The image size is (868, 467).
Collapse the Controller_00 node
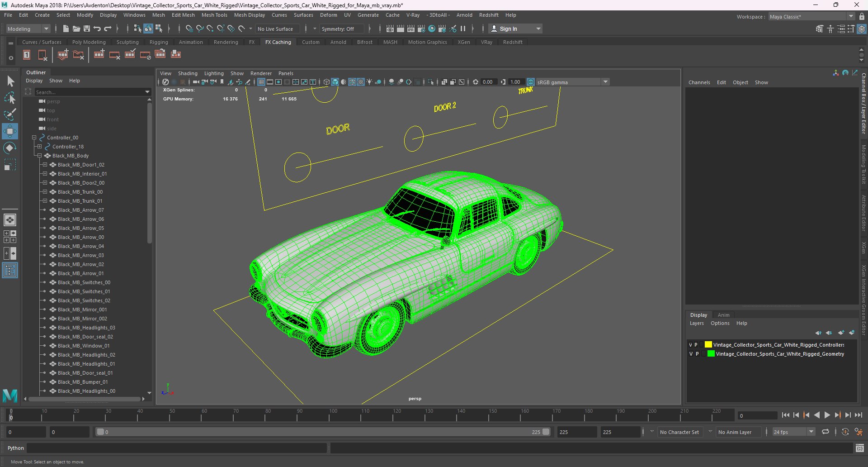click(34, 138)
